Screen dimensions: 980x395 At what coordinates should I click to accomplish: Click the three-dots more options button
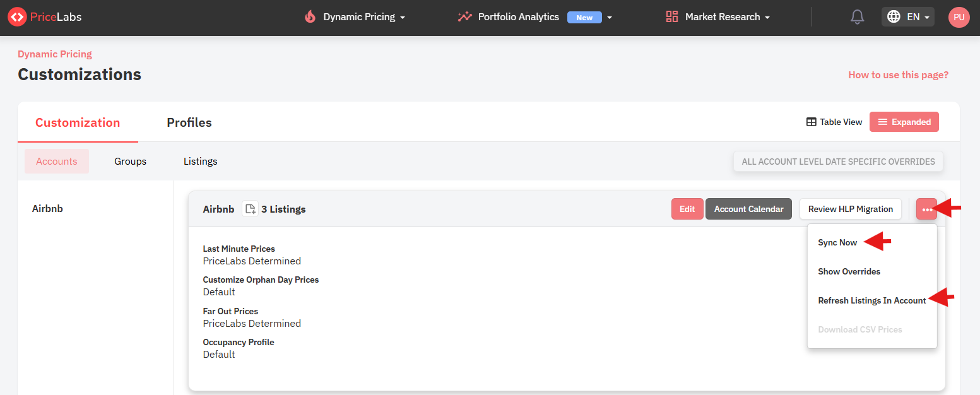pyautogui.click(x=926, y=209)
